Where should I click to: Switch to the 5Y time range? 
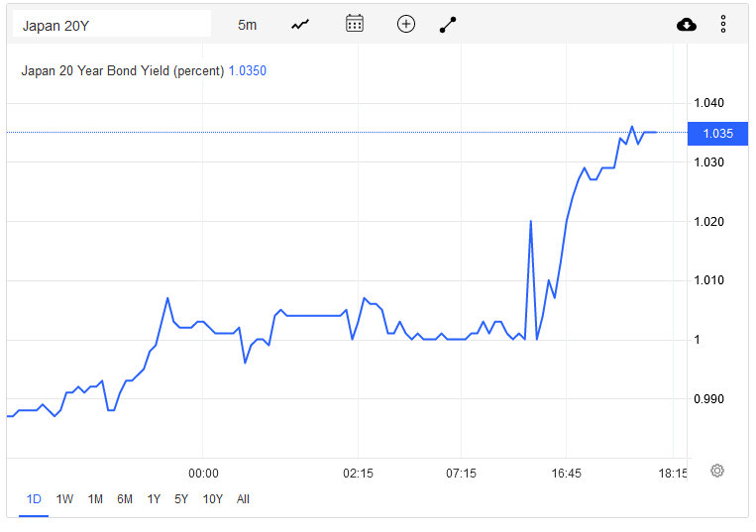point(181,499)
